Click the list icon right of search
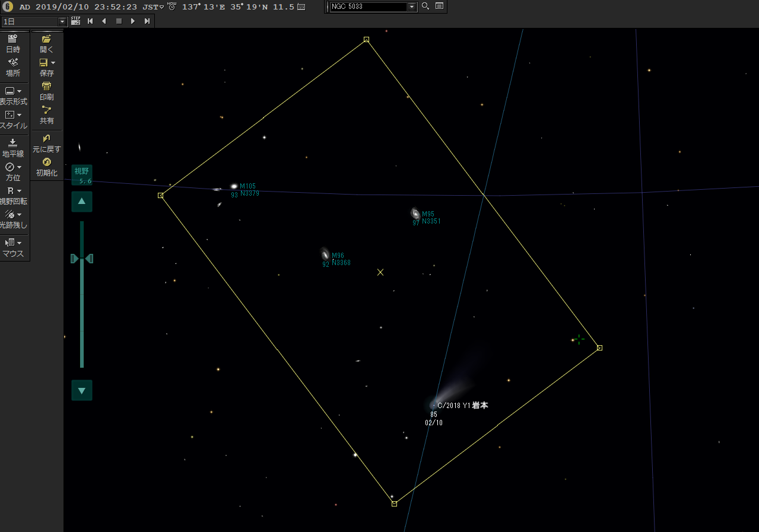 (x=439, y=7)
